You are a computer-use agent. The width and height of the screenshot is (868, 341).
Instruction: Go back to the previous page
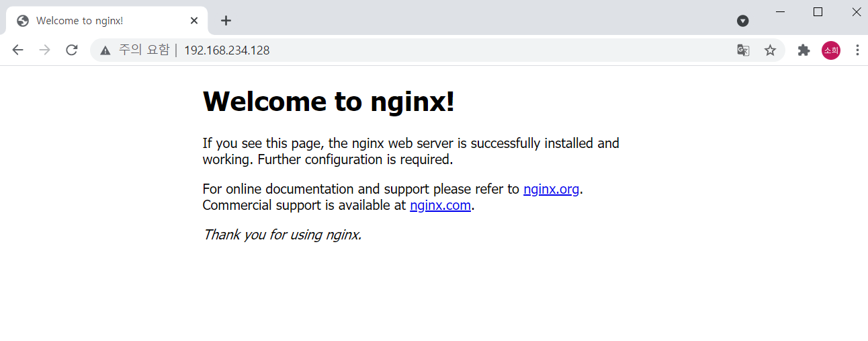click(x=18, y=50)
